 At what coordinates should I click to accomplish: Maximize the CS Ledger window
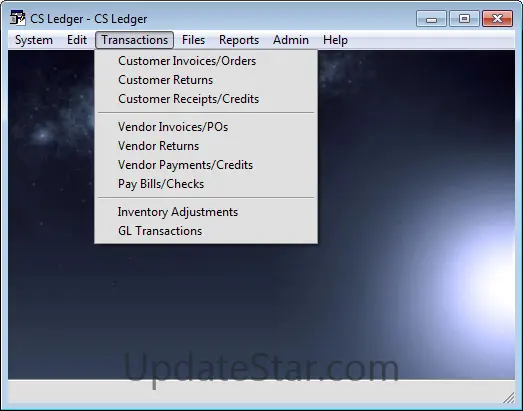pos(464,18)
